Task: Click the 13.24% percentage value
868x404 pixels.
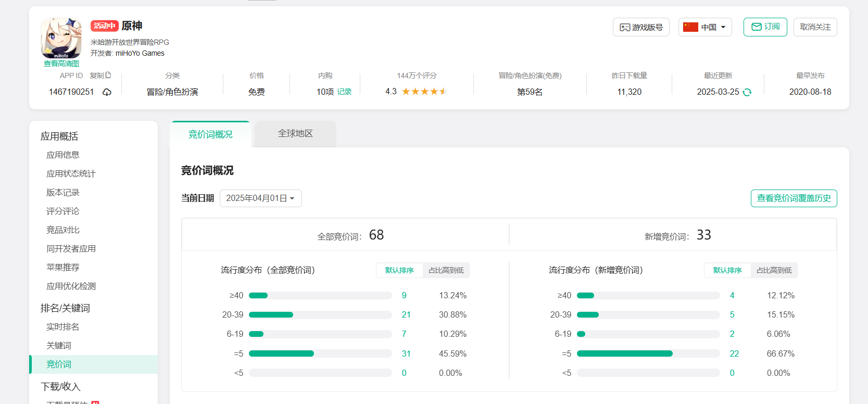Action: tap(452, 296)
